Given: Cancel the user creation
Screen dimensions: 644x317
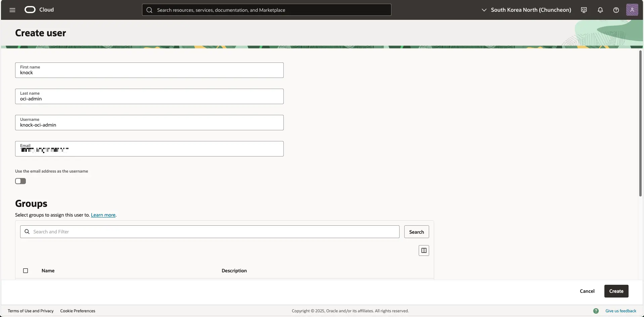Looking at the screenshot, I should point(587,291).
